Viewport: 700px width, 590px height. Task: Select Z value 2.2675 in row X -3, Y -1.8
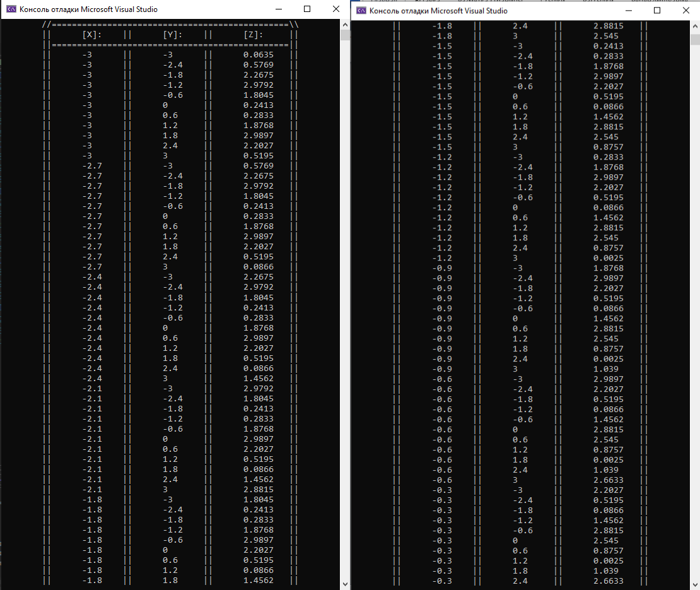point(259,75)
